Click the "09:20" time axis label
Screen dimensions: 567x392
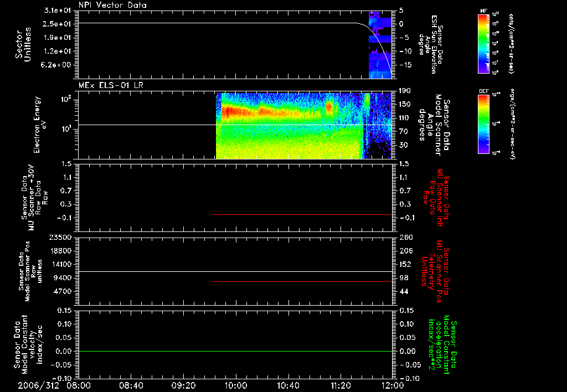183,385
